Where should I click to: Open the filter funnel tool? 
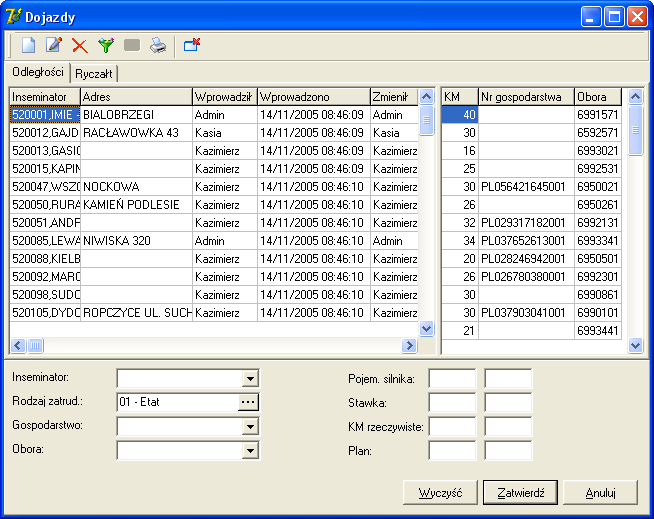pyautogui.click(x=106, y=45)
